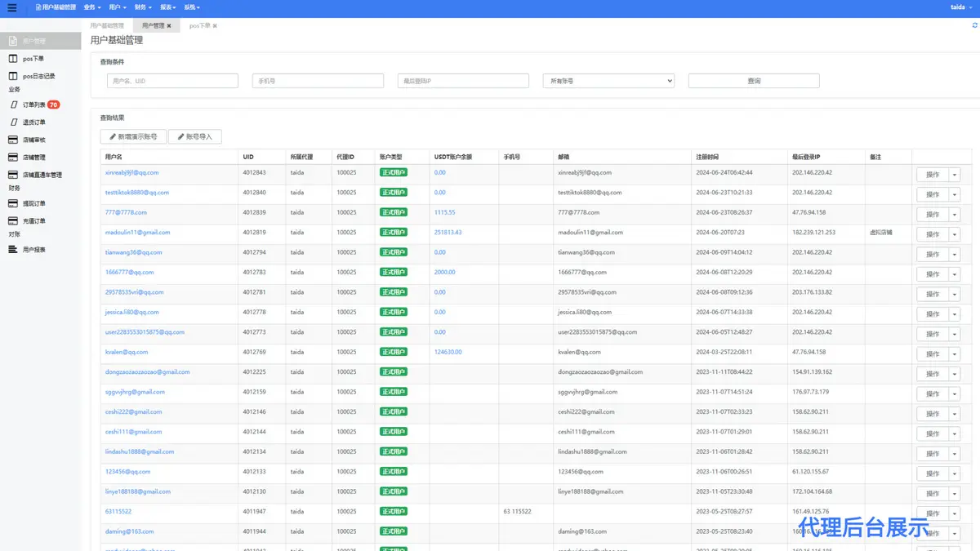
Task: Expand the 所有账号 account type dropdown
Action: [608, 81]
